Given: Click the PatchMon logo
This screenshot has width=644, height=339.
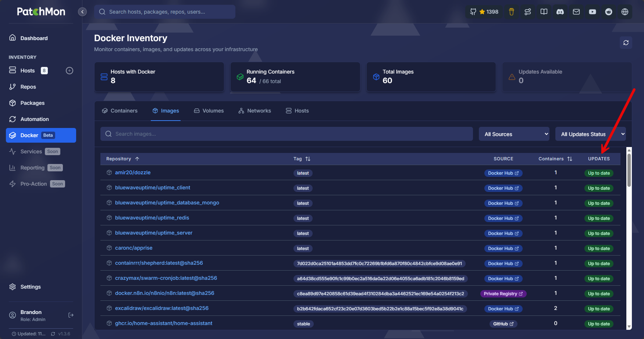Looking at the screenshot, I should pyautogui.click(x=41, y=12).
